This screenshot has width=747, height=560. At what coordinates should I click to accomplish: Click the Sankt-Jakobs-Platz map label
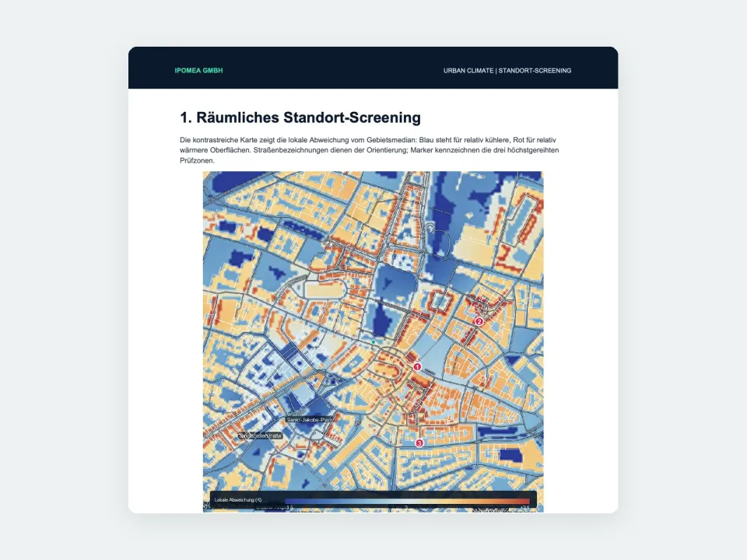click(x=310, y=419)
